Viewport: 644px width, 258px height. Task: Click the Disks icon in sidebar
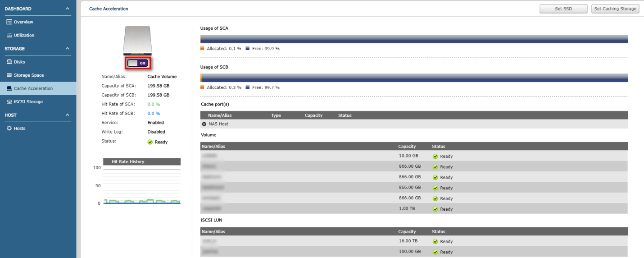coord(9,62)
